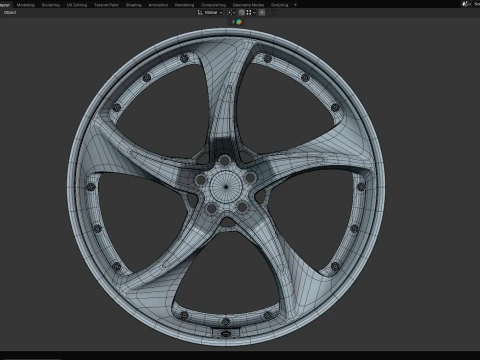Screen dimensions: 480x360
Task: Open the Global transform orientation dropdown
Action: pos(210,13)
